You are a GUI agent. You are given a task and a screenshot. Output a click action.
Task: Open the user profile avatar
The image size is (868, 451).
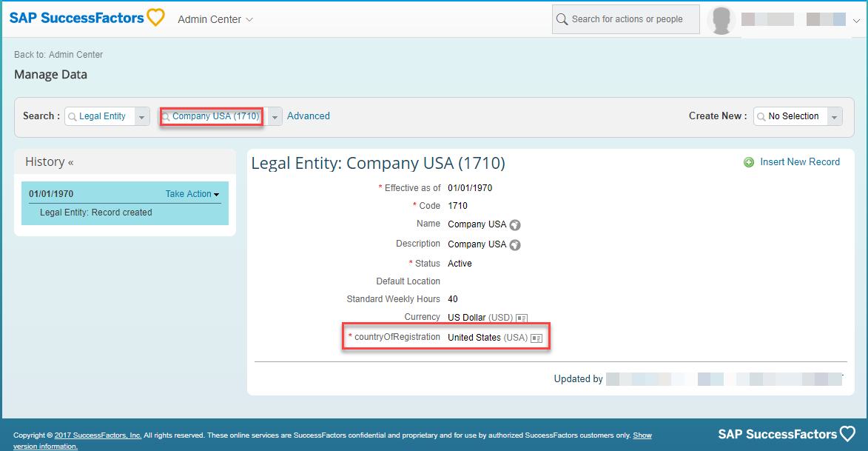tap(721, 21)
